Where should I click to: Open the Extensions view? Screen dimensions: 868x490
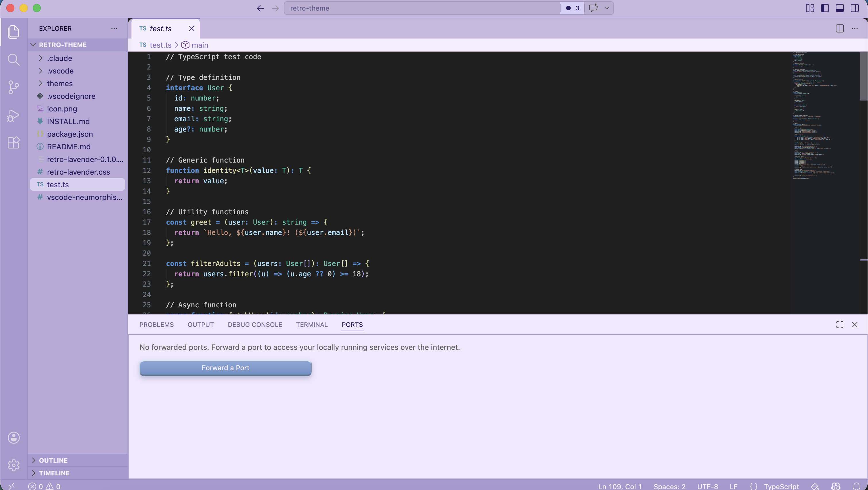tap(13, 143)
